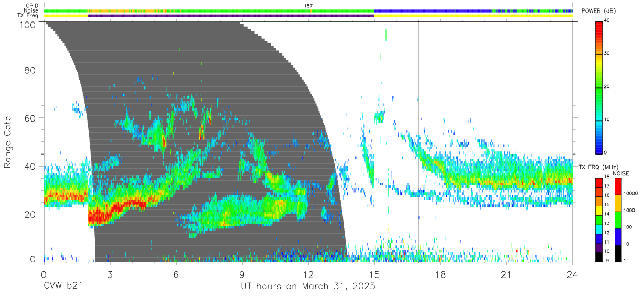
Task: Click the orange 1000-10000 swatch in the NOISE bar
Action: 617,203
